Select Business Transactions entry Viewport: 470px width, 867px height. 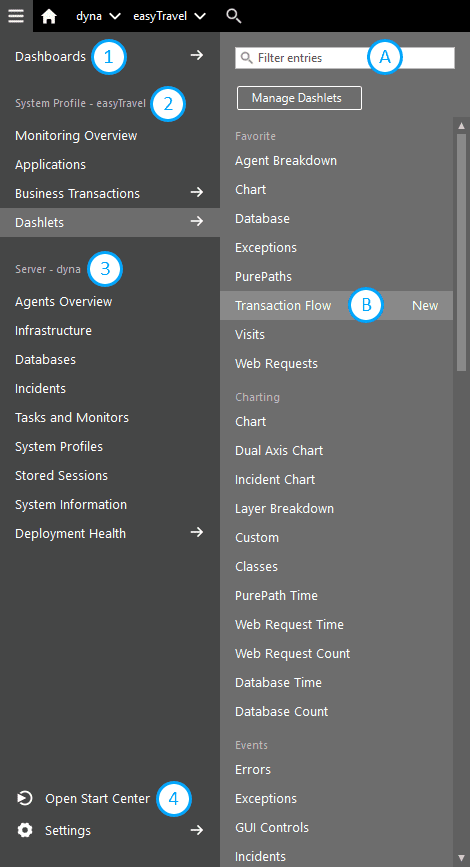coord(77,194)
